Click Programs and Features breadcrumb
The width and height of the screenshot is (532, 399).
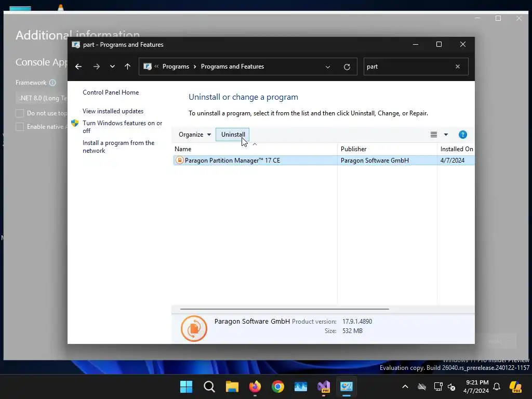coord(232,66)
